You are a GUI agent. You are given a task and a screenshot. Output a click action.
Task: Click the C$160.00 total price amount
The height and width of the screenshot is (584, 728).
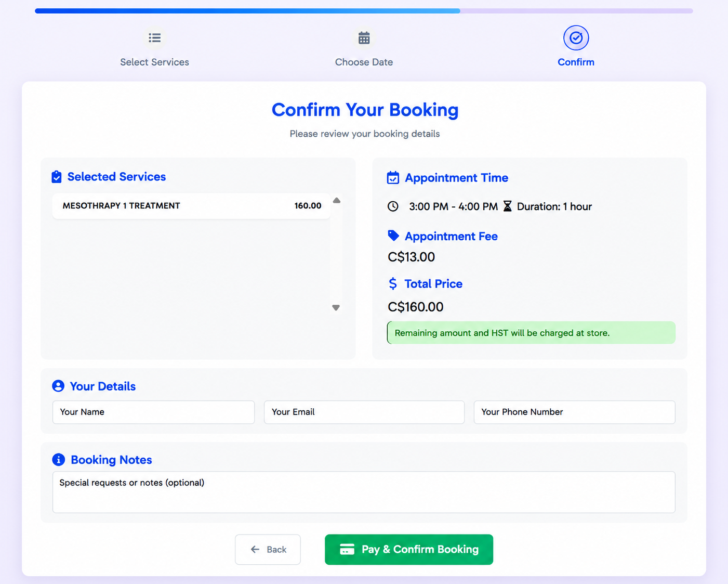[416, 307]
